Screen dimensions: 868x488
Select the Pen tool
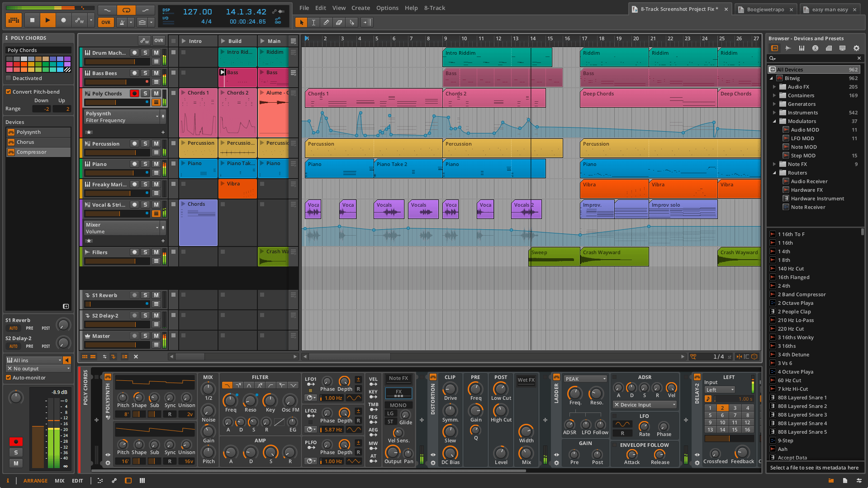(326, 22)
